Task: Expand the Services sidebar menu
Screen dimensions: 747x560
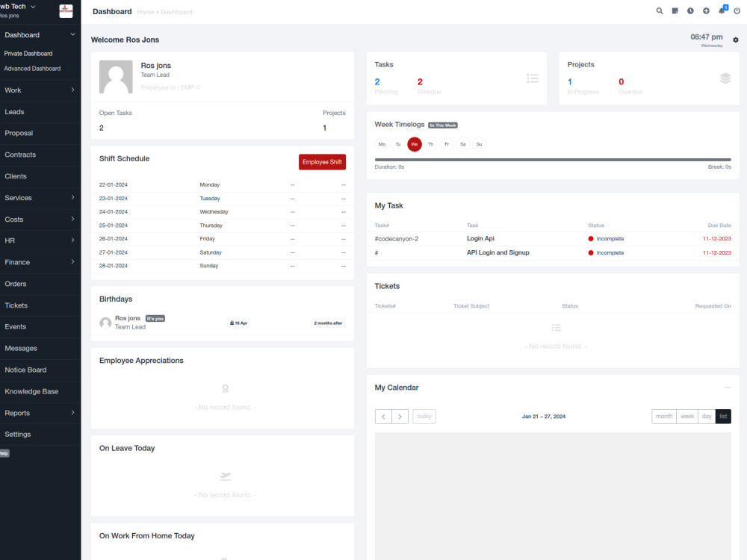Action: pos(72,197)
